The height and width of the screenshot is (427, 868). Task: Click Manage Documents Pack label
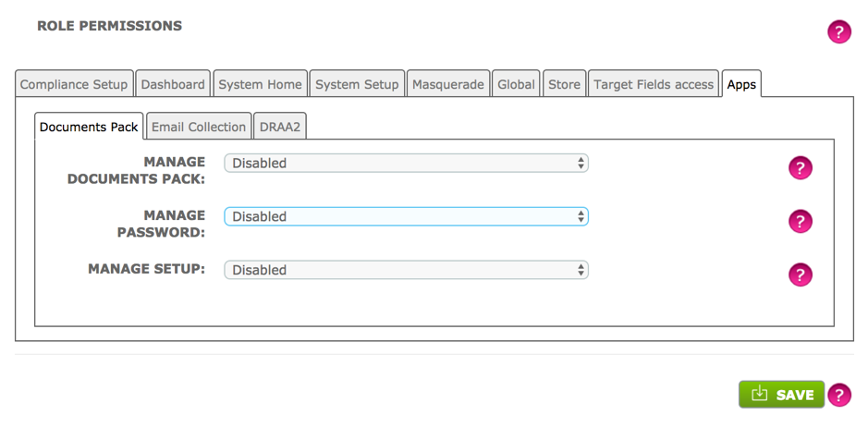(x=136, y=170)
